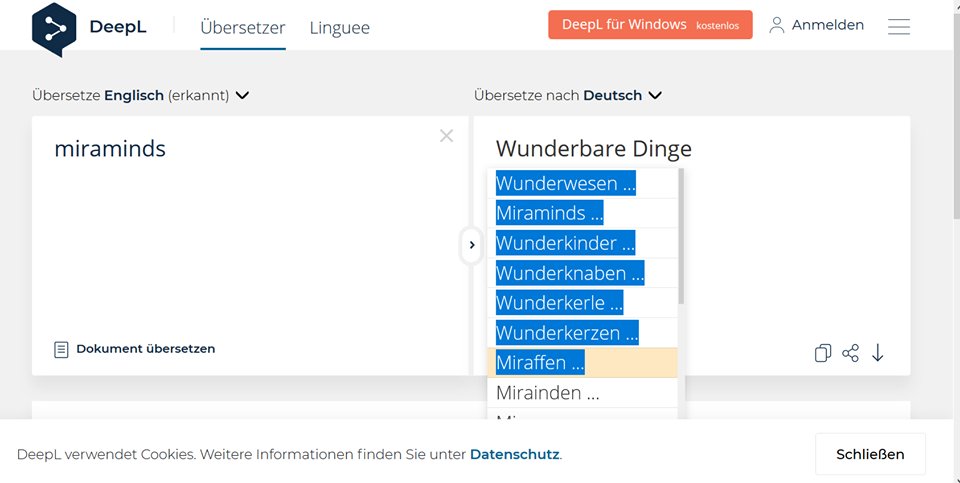Select suggestion Wunderwesen ...
The width and height of the screenshot is (960, 483).
pos(582,183)
